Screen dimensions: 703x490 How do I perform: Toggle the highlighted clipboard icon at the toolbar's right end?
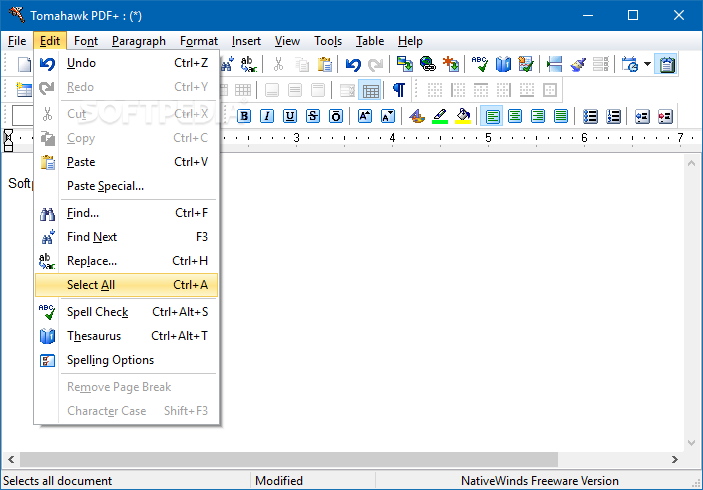(x=667, y=64)
